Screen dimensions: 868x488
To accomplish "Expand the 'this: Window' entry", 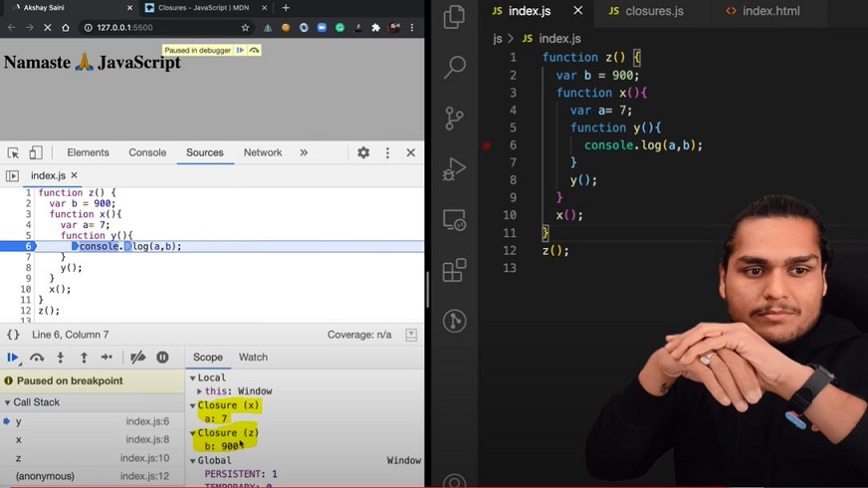I will tap(199, 391).
